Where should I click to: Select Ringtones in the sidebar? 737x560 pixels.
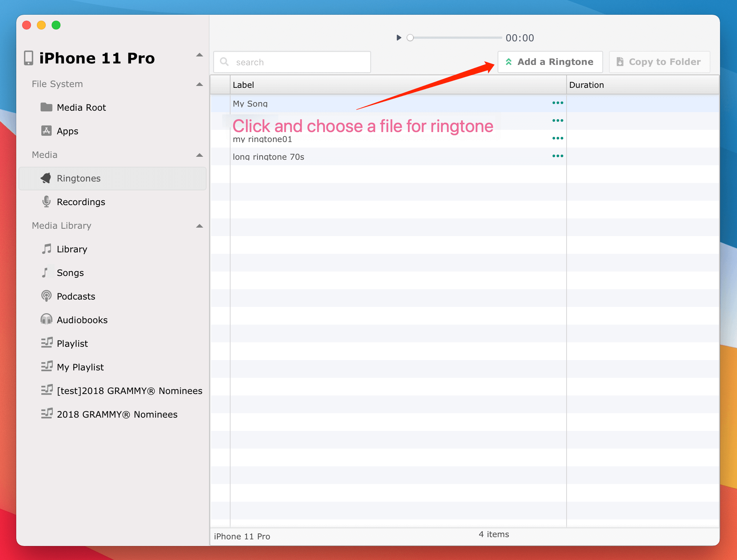pyautogui.click(x=113, y=179)
